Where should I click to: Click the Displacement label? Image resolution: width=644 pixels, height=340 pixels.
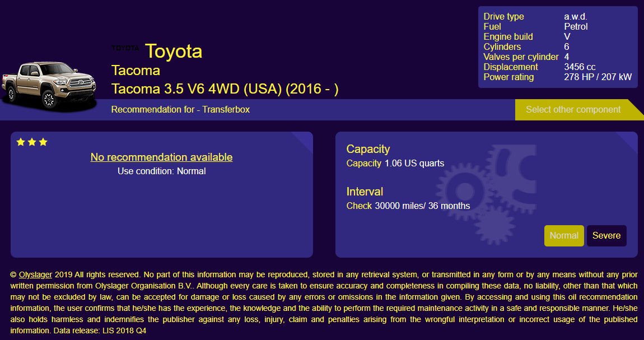coord(511,67)
